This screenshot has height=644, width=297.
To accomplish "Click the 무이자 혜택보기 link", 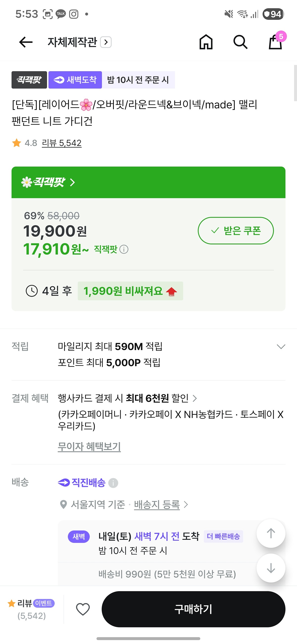I will pyautogui.click(x=89, y=447).
